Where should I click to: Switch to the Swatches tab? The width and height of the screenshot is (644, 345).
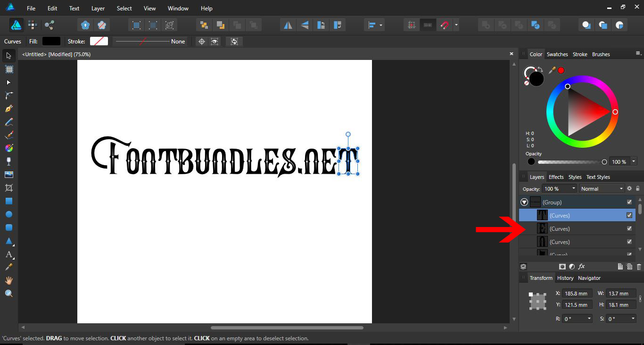coord(557,54)
